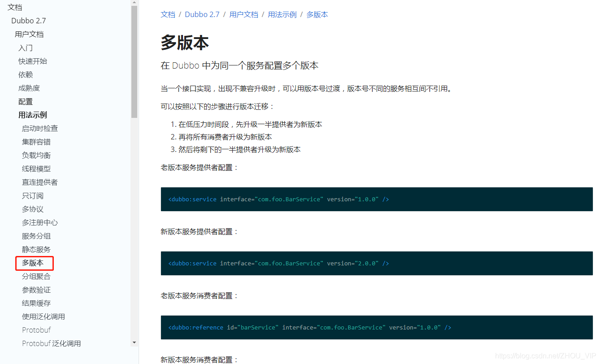Open 只订阅 in the sidebar
This screenshot has height=364, width=600.
tap(33, 196)
